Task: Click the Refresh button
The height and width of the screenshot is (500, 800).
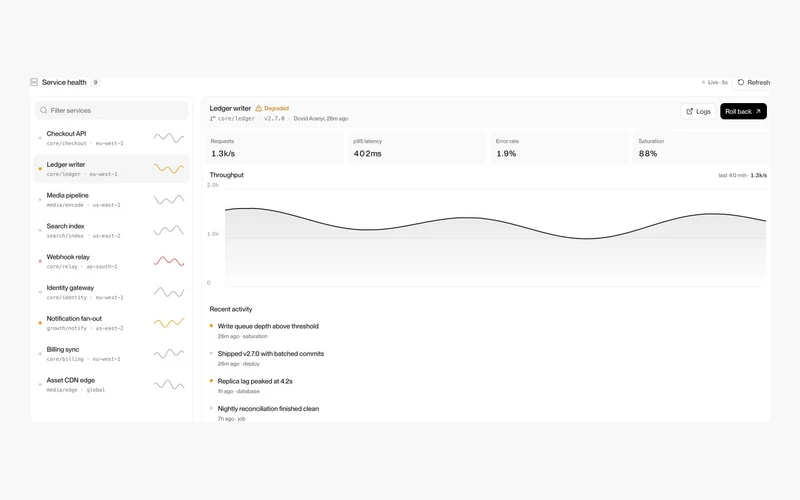Action: pos(753,82)
